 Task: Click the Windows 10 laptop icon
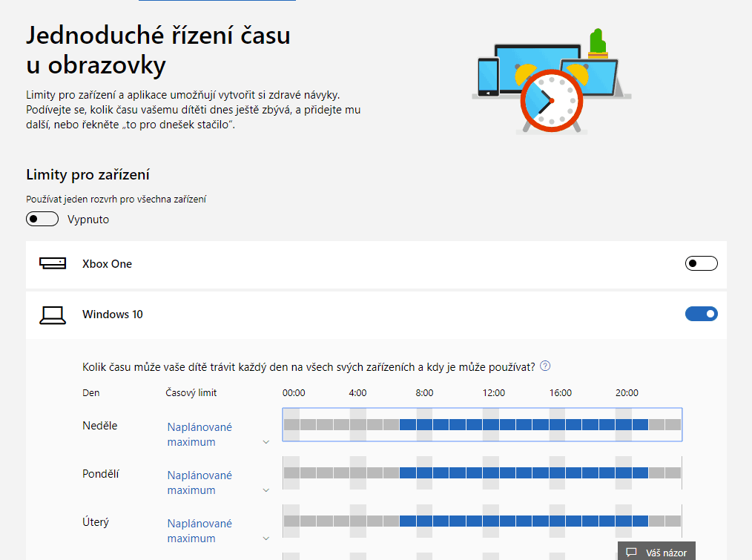53,314
